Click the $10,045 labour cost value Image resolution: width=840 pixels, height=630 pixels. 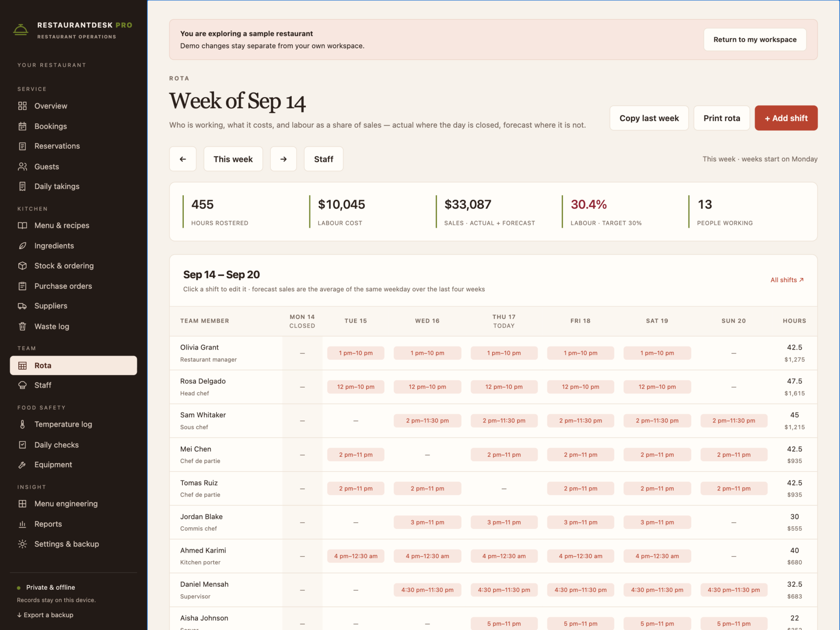pyautogui.click(x=341, y=204)
